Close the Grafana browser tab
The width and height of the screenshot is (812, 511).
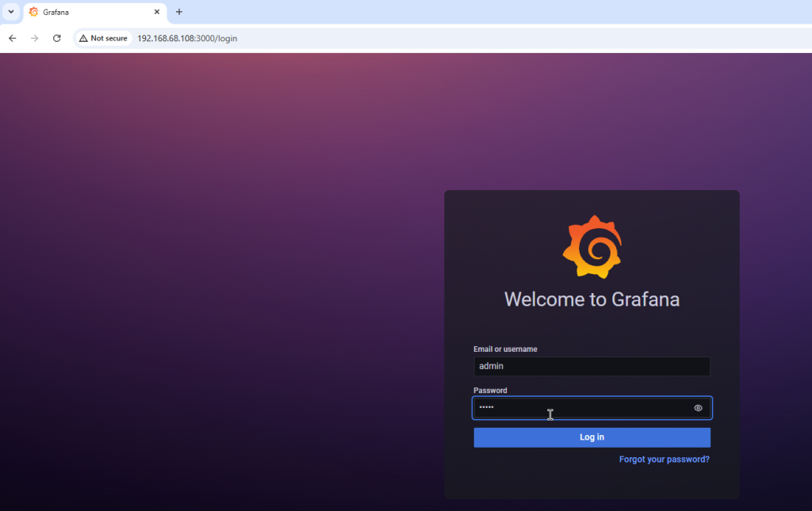point(156,12)
